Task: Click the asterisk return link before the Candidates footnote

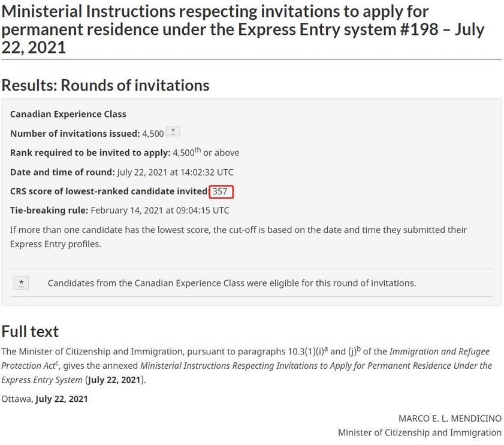Action: [21, 283]
